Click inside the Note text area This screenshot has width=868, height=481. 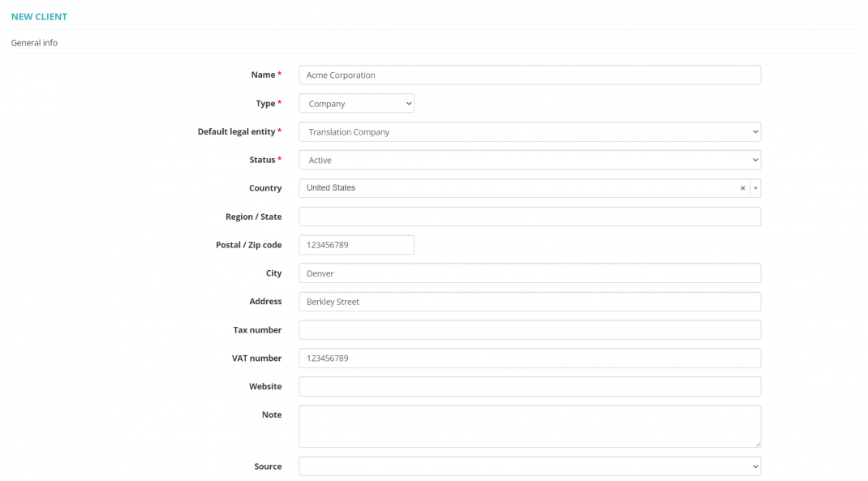coord(529,426)
